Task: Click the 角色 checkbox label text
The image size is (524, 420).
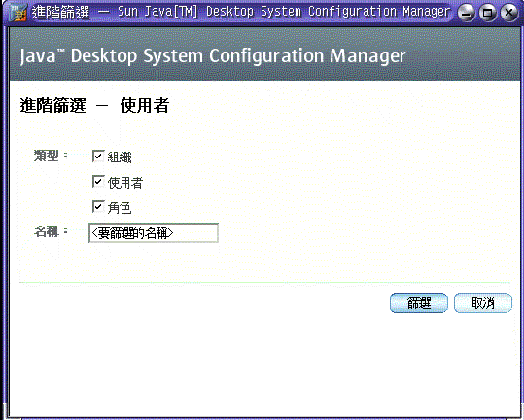Action: [x=120, y=208]
